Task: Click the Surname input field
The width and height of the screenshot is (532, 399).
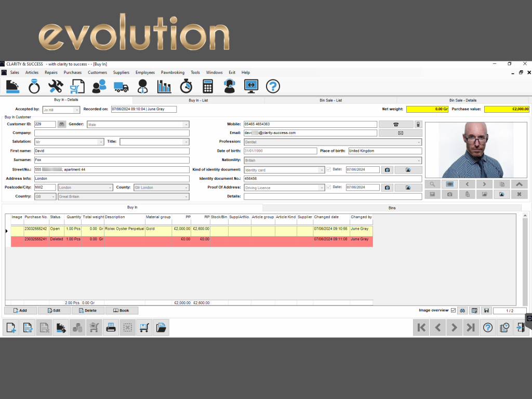Action: [112, 160]
